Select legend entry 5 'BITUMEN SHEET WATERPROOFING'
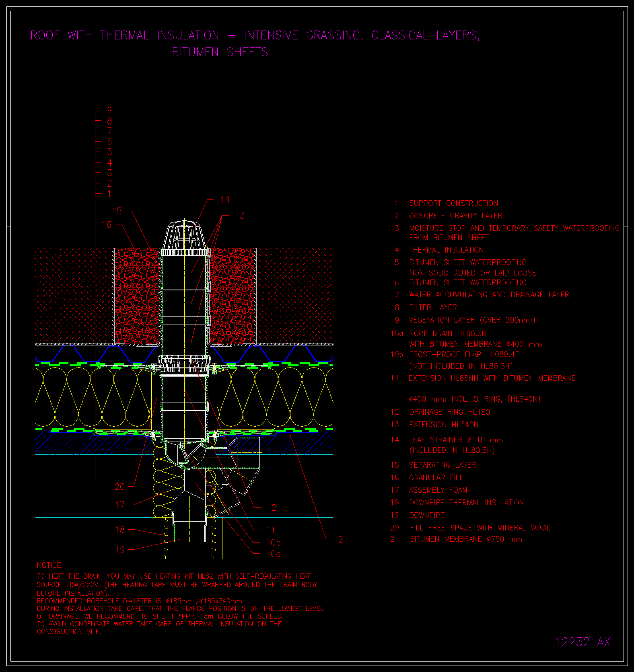This screenshot has width=634, height=672. (x=468, y=262)
